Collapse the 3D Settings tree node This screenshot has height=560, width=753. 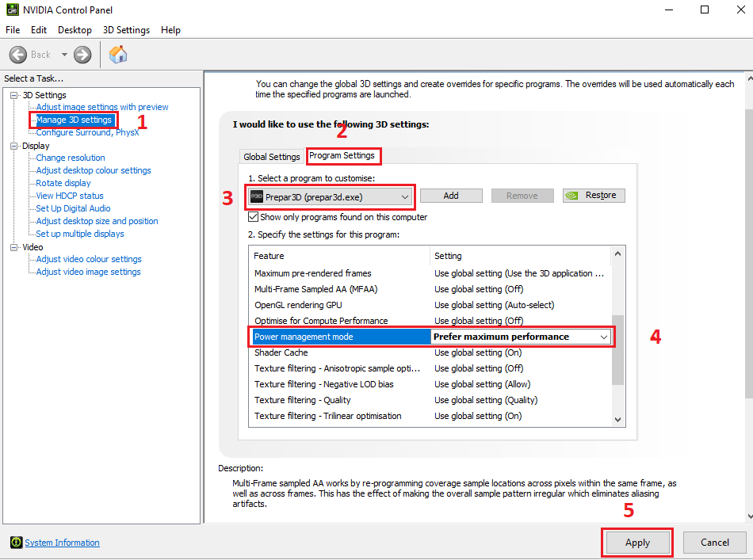pyautogui.click(x=14, y=95)
